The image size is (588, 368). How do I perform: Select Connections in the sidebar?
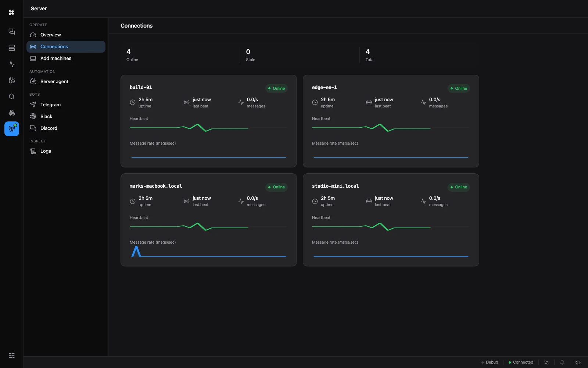tap(66, 47)
